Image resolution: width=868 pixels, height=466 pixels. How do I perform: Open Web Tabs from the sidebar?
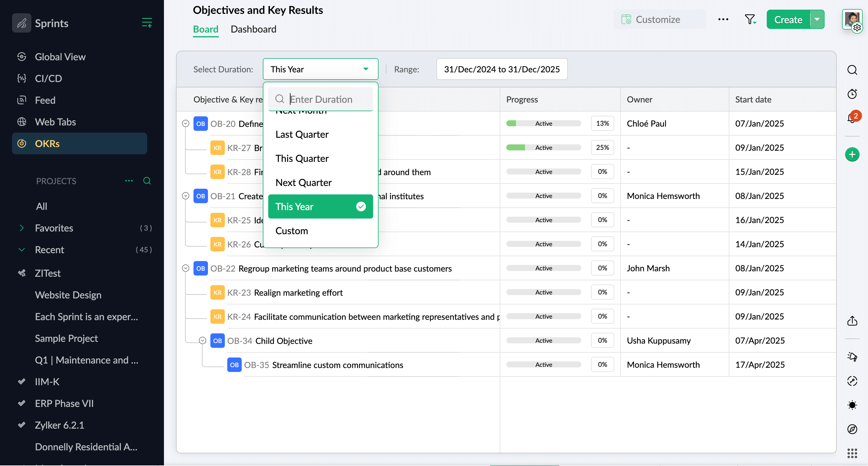pos(55,122)
